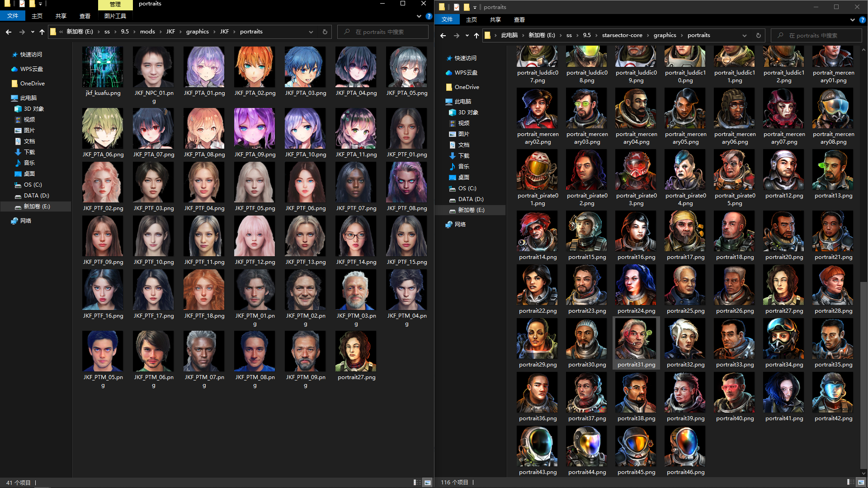Screen dimensions: 868x488
Task: Expand the ribbon in right window
Action: [853, 20]
